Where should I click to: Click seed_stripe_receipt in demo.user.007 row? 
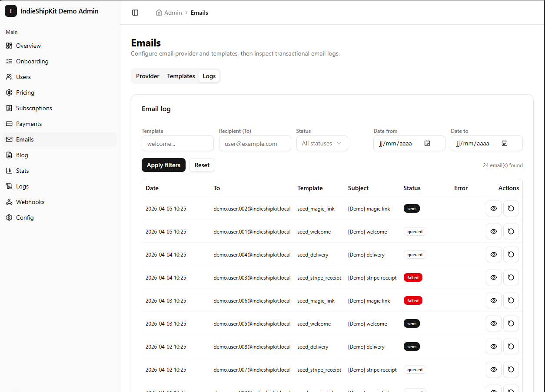[x=319, y=370]
